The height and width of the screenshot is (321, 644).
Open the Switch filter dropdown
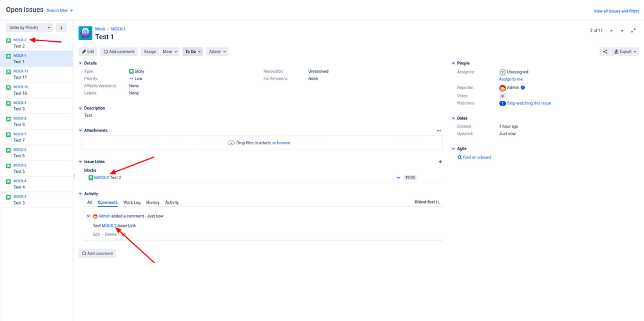60,10
